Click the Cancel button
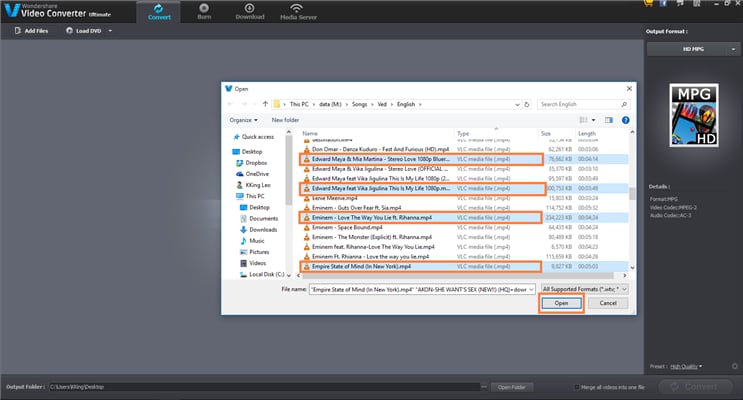Viewport: 743px width, 400px height. (x=607, y=303)
